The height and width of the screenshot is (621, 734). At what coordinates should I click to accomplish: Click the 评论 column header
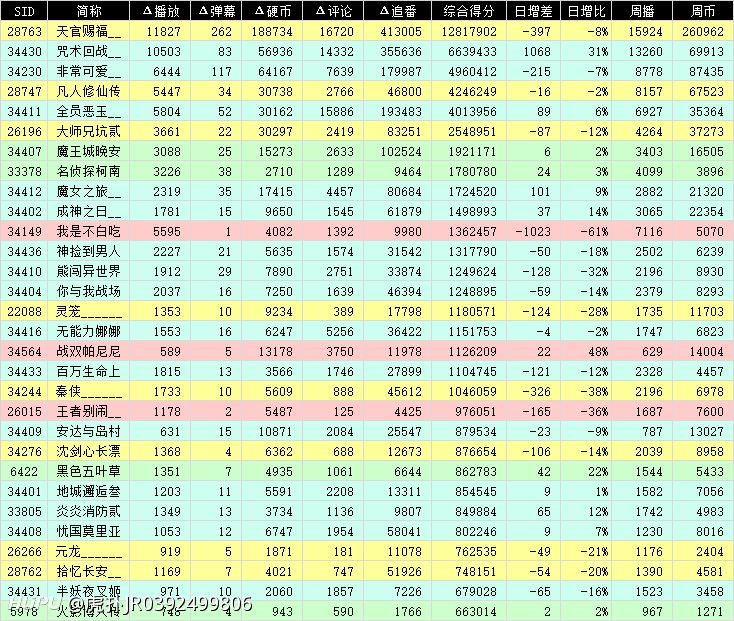[x=333, y=11]
